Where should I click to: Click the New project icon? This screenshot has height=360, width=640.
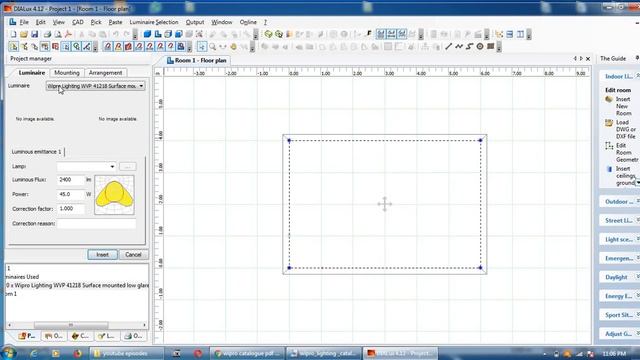click(13, 34)
